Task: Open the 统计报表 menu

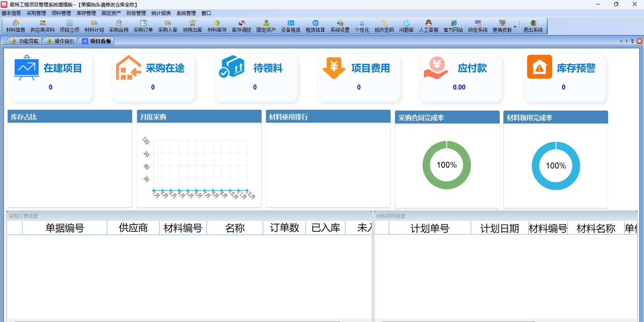Action: (161, 13)
